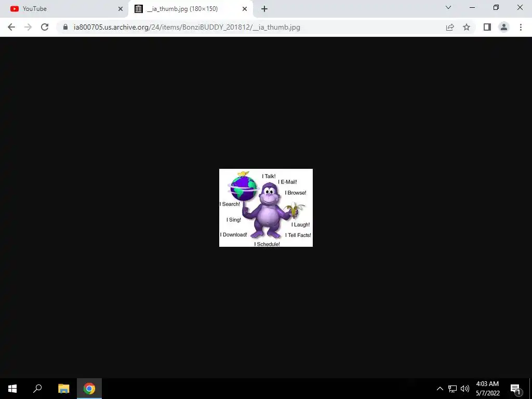Restore down the Chrome window
The height and width of the screenshot is (399, 532).
[496, 7]
